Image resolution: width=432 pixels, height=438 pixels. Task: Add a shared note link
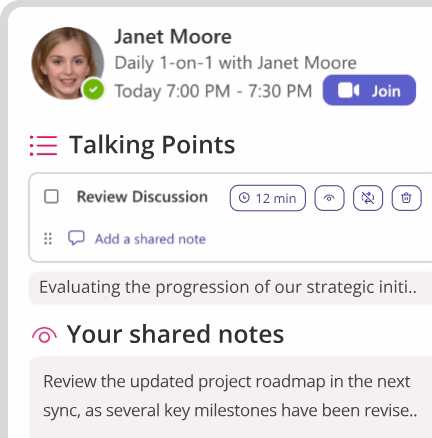[150, 239]
